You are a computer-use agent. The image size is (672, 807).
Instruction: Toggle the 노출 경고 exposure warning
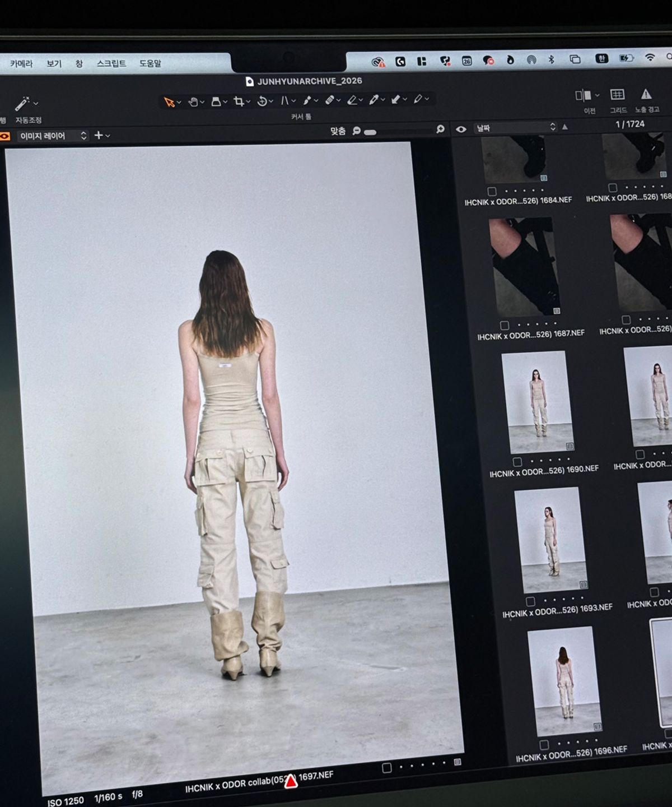[646, 94]
